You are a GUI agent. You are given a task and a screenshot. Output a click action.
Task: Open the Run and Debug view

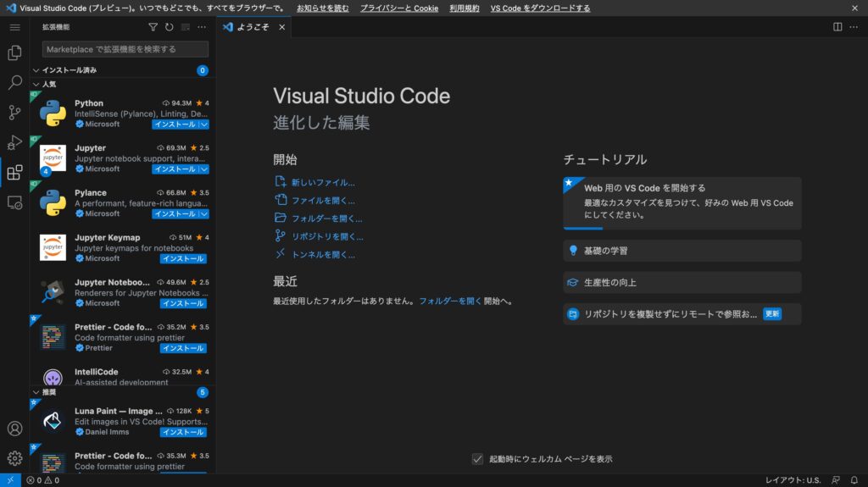tap(14, 142)
